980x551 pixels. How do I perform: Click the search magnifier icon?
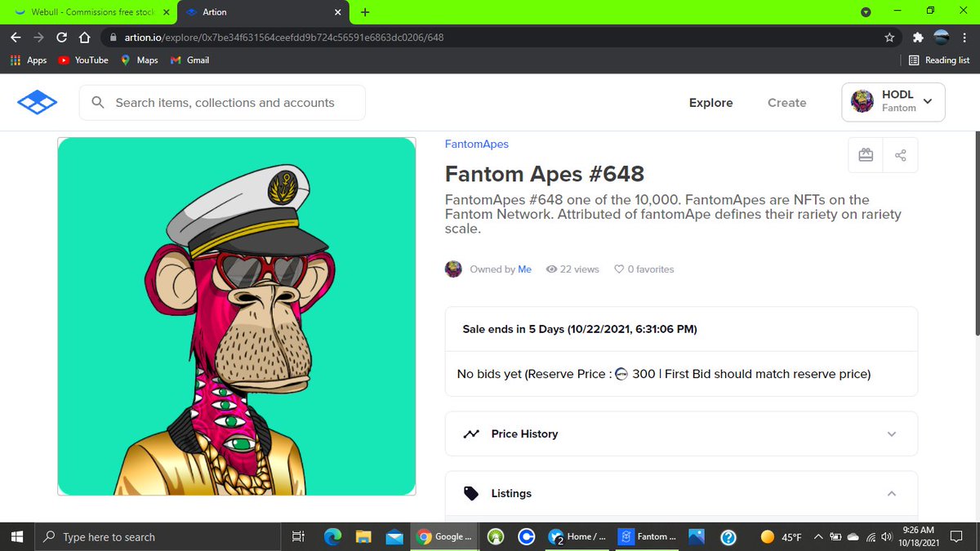click(x=98, y=103)
